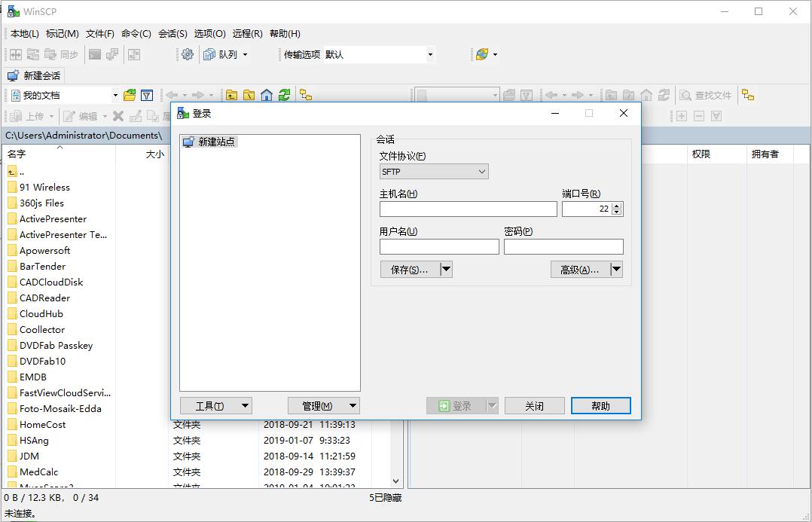Click the 同步 synchronize icon
The image size is (812, 522).
pos(61,54)
